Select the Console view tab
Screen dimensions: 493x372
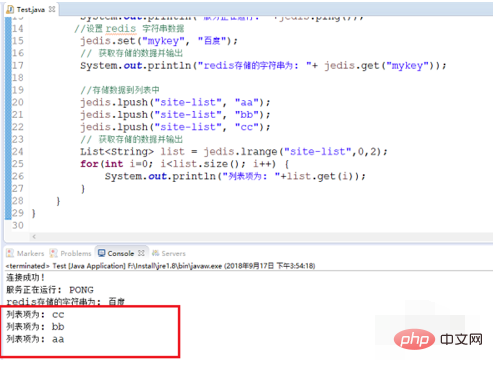[121, 254]
